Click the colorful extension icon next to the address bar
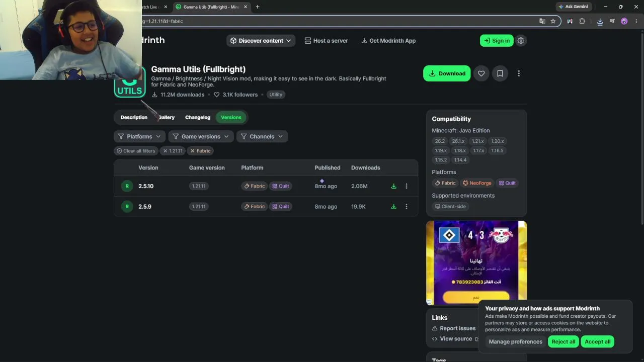Image resolution: width=644 pixels, height=362 pixels. tap(570, 21)
